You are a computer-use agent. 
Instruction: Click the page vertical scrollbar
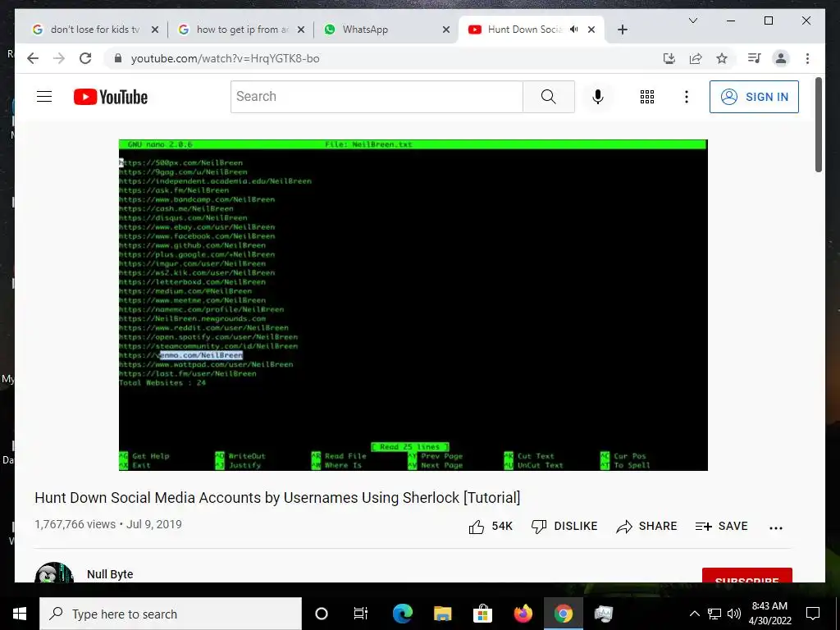[819, 125]
